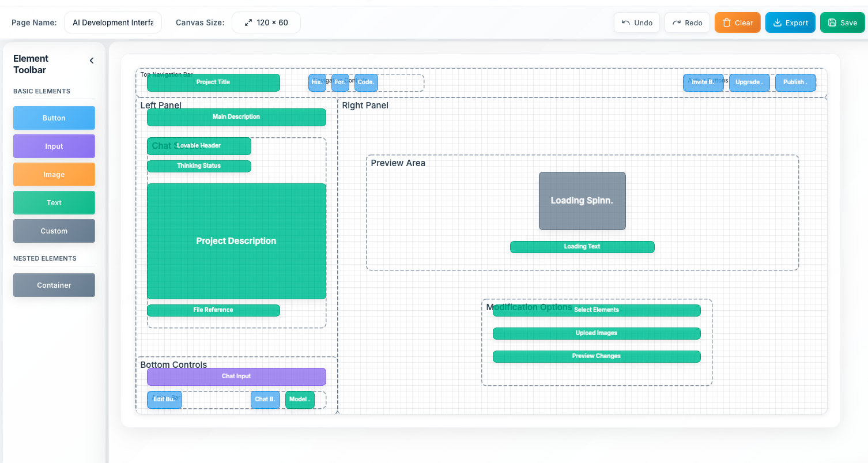Collapse the Element Toolbar with the chevron
868x463 pixels.
point(91,61)
